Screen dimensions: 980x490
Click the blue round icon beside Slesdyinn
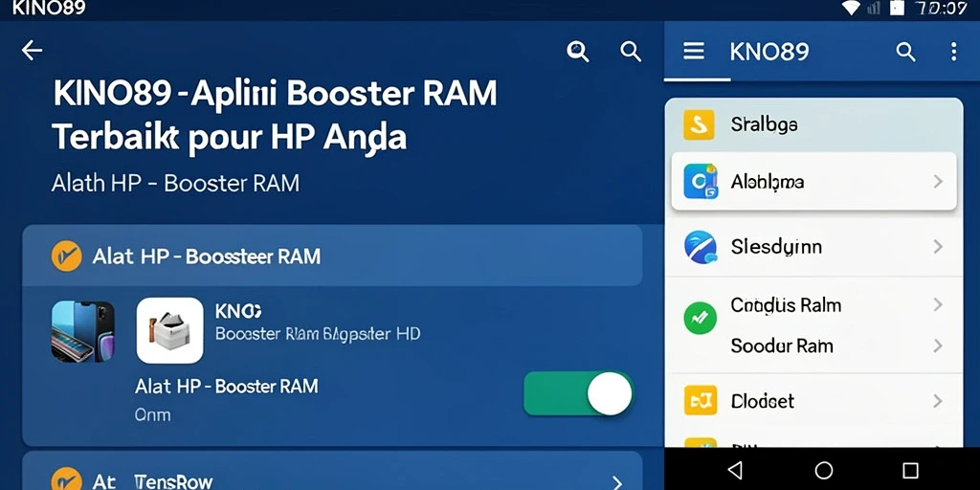click(700, 246)
